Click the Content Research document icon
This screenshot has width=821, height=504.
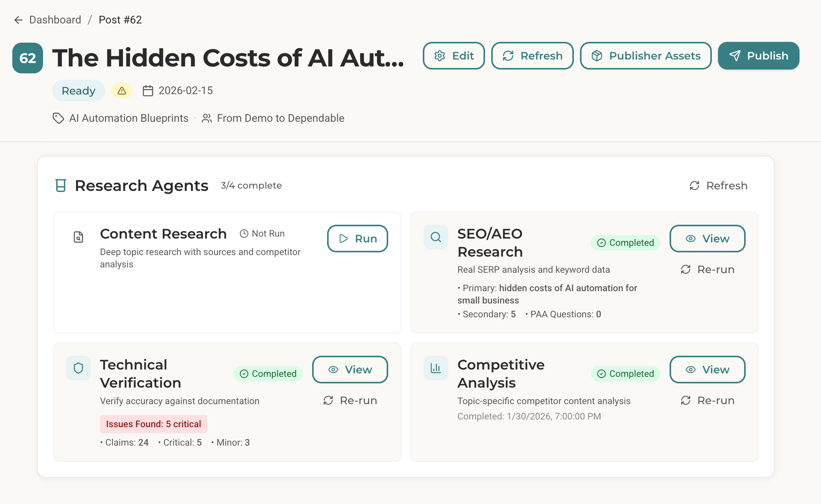coord(78,237)
